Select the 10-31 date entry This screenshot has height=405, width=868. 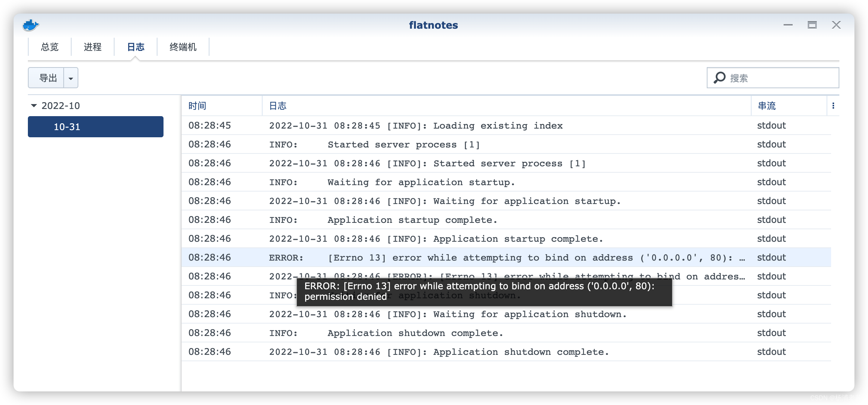tap(96, 127)
